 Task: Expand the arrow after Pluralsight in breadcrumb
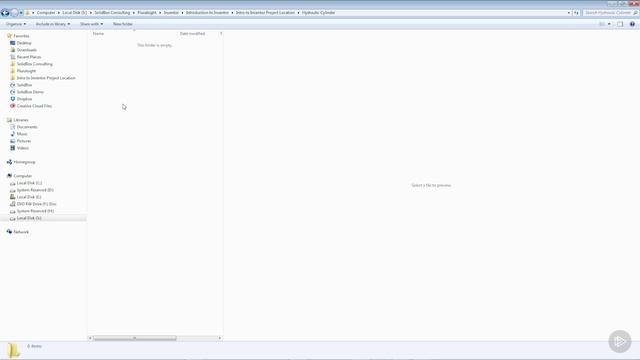pyautogui.click(x=160, y=13)
